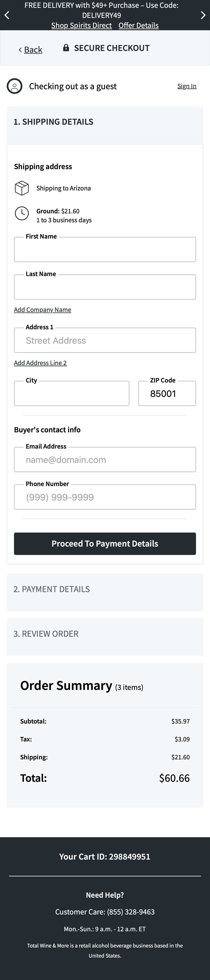Click the Email Address input field
Image resolution: width=210 pixels, height=980 pixels.
point(105,459)
